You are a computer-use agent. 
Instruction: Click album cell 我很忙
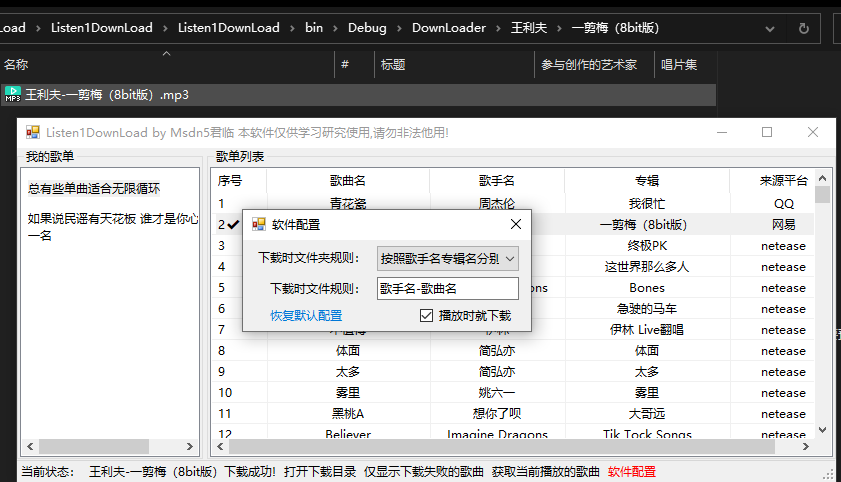tap(647, 204)
